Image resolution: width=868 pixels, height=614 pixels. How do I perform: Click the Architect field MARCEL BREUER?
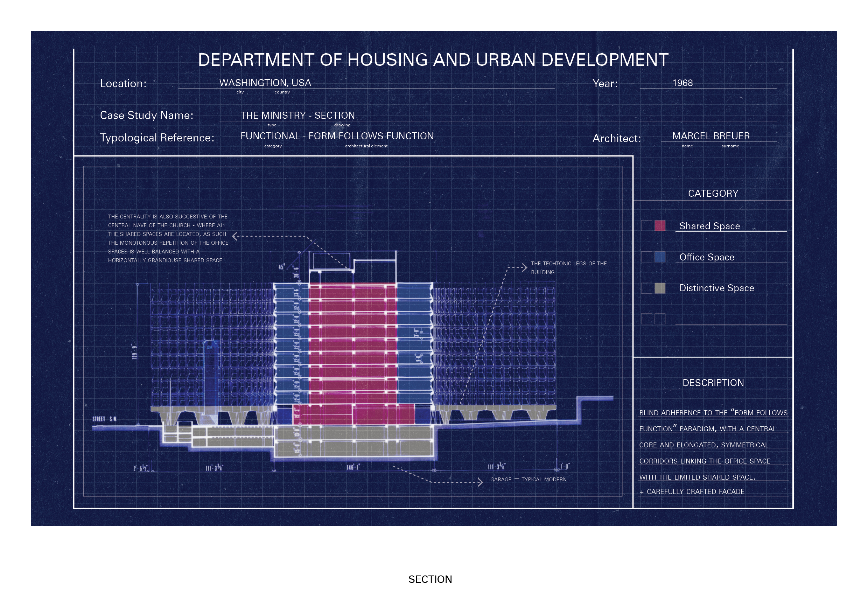[711, 136]
